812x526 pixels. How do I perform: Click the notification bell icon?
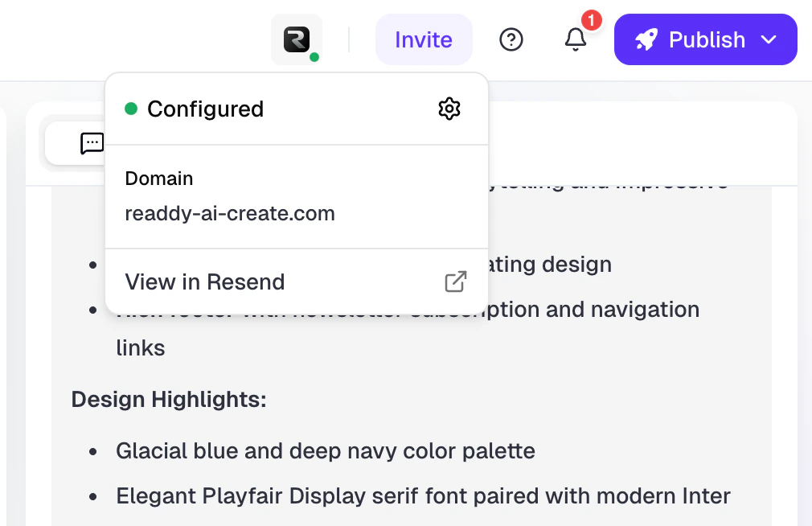[576, 40]
